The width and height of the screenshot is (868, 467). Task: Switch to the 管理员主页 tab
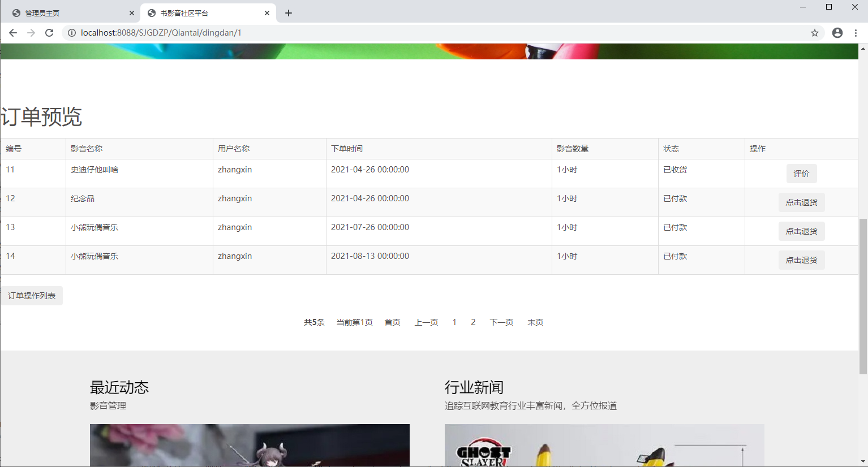pyautogui.click(x=68, y=13)
